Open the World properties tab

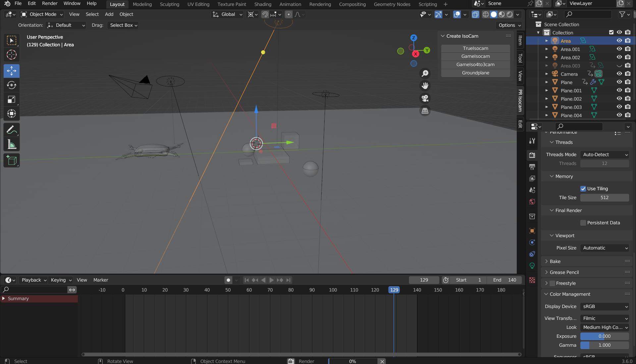(532, 202)
